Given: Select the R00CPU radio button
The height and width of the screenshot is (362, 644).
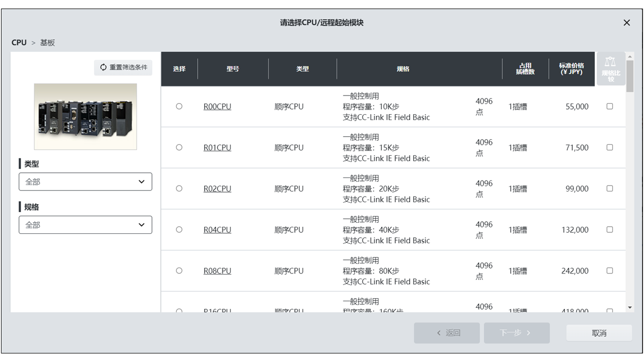Looking at the screenshot, I should pyautogui.click(x=179, y=107).
